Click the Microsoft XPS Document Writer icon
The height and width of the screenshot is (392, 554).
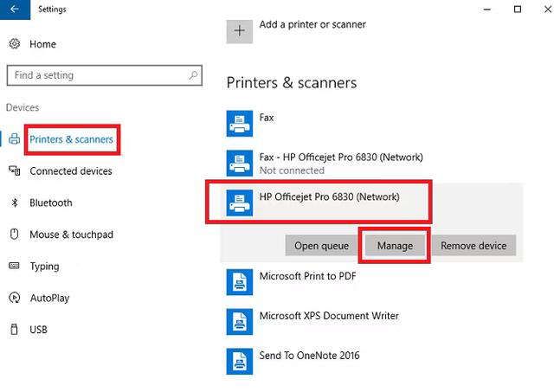tap(240, 322)
